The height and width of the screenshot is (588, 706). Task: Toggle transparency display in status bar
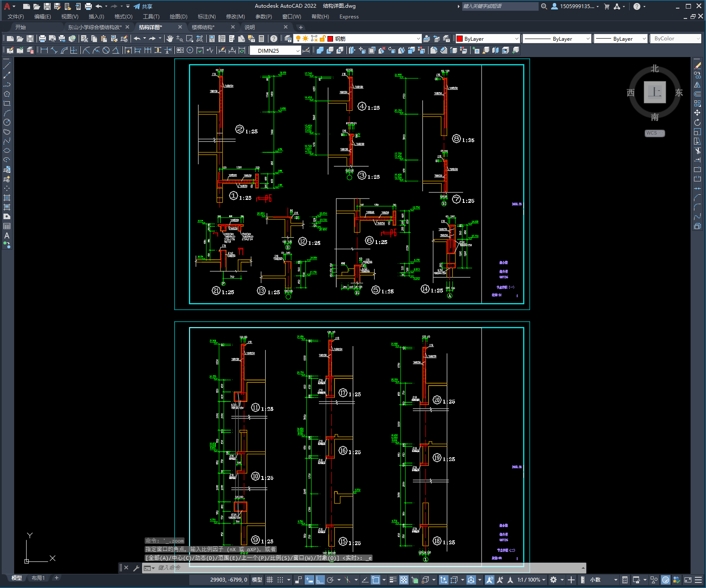(404, 580)
